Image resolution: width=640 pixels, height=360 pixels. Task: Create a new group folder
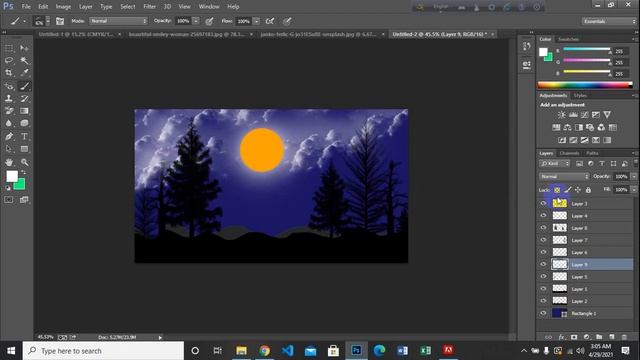599,337
